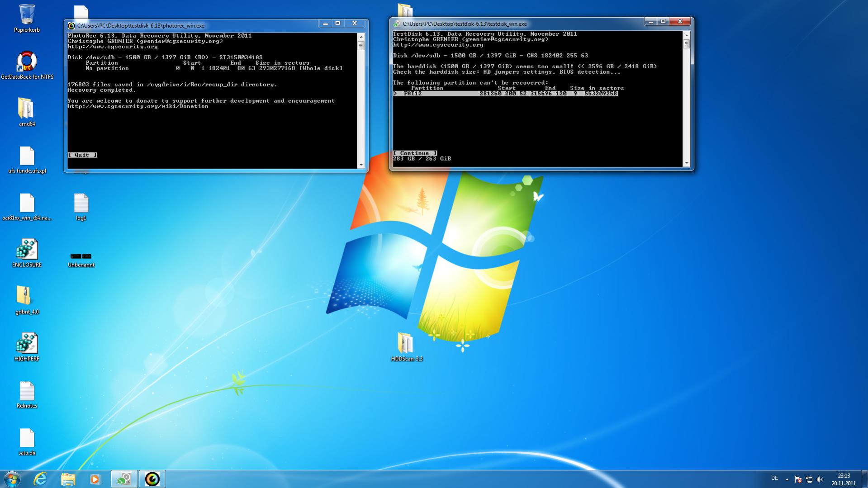Switch to PhotoRec taskbar button
This screenshot has height=488, width=868.
pos(152,479)
